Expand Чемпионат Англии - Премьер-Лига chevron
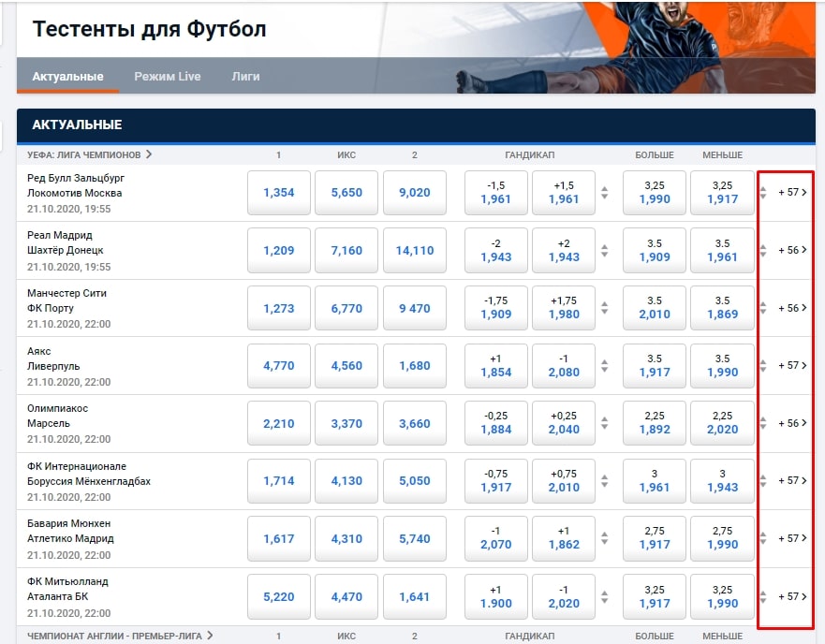 click(210, 636)
